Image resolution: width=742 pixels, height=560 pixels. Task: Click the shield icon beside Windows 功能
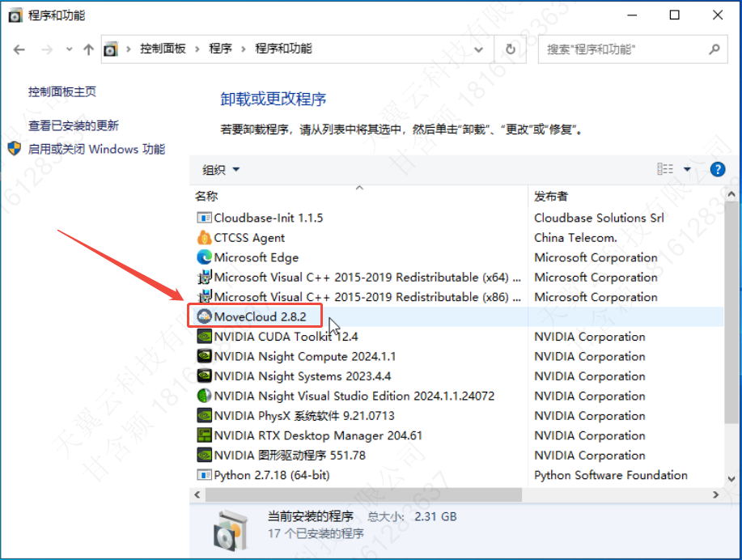[15, 149]
